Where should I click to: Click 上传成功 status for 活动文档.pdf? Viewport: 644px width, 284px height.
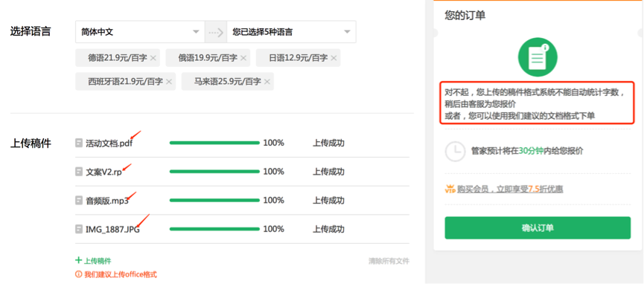point(328,143)
